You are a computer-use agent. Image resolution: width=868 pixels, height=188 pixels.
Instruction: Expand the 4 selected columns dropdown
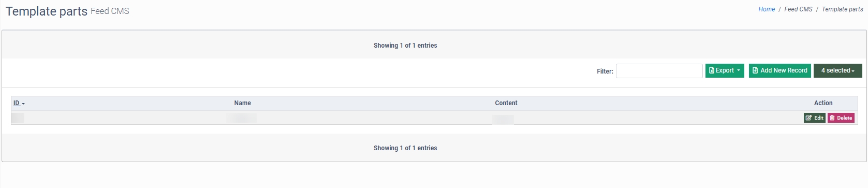click(838, 70)
